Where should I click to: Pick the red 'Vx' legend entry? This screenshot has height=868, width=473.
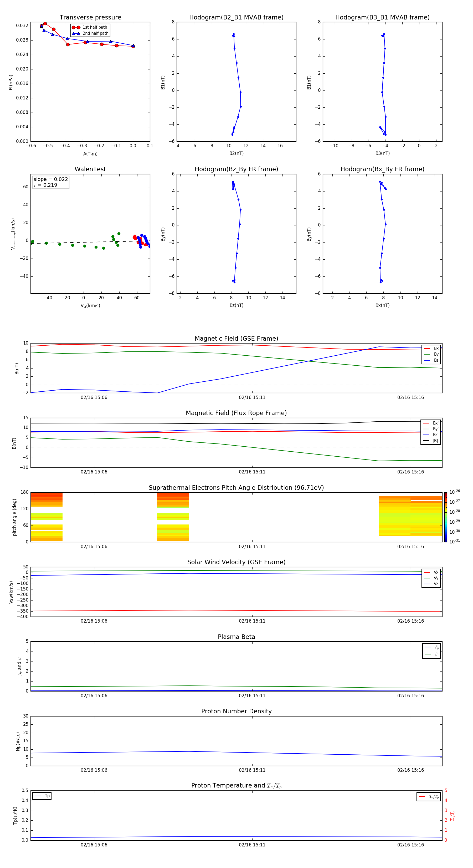(x=431, y=572)
